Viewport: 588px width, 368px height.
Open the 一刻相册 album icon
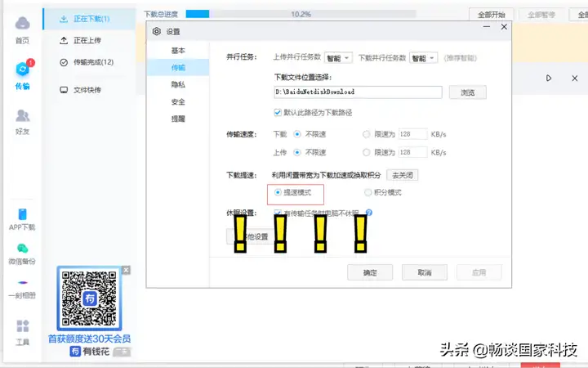pos(23,282)
